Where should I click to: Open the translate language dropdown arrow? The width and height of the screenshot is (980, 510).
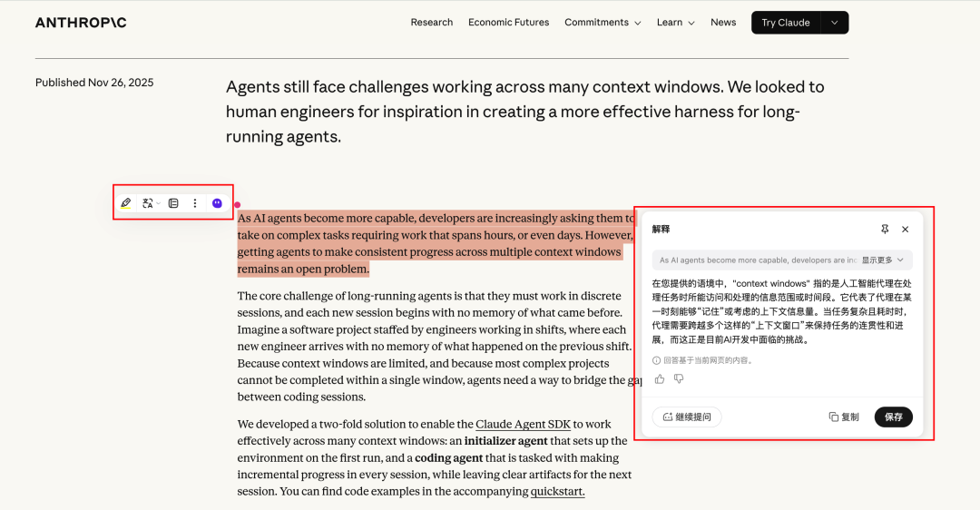(159, 204)
